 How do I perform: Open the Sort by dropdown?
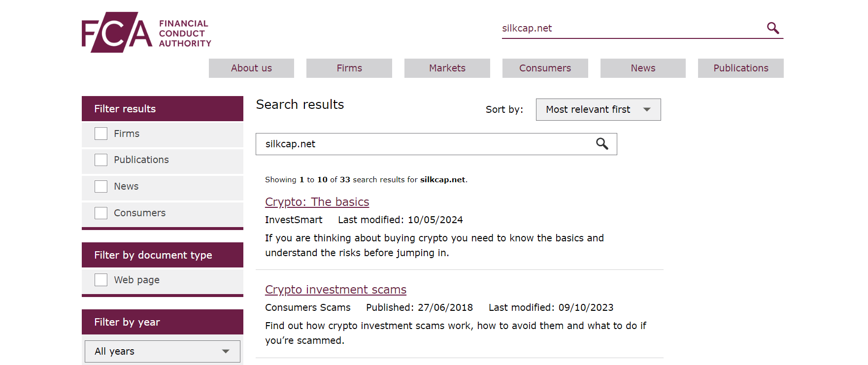[598, 109]
